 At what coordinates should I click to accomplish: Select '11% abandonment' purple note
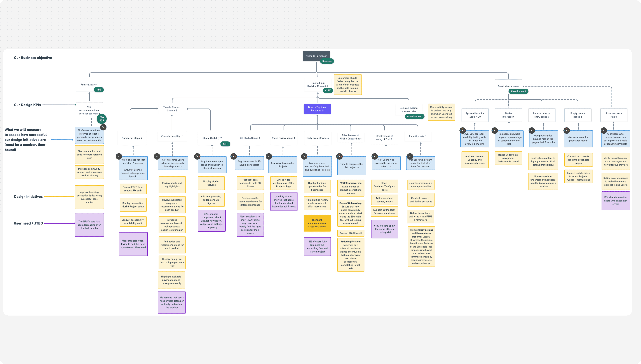[x=616, y=201]
